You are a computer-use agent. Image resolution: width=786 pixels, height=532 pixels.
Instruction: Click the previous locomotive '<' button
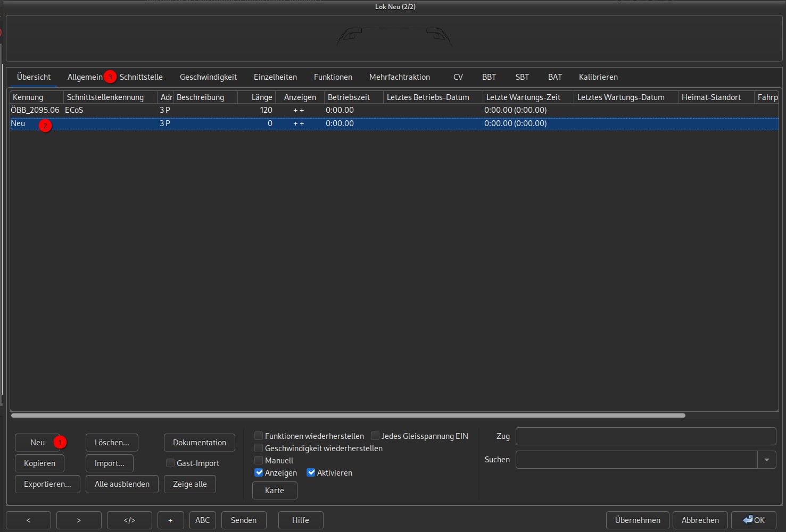click(x=28, y=520)
